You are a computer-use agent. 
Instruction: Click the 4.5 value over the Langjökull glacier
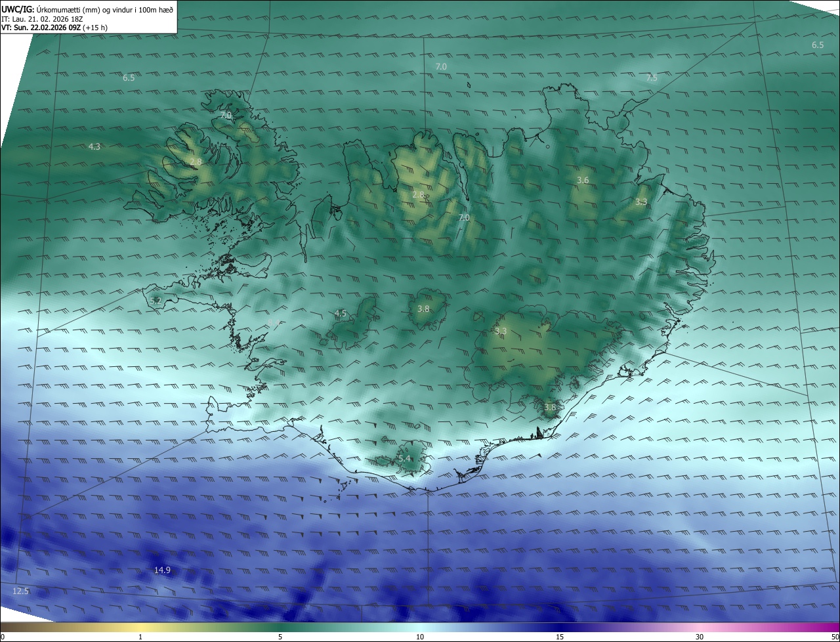click(340, 313)
